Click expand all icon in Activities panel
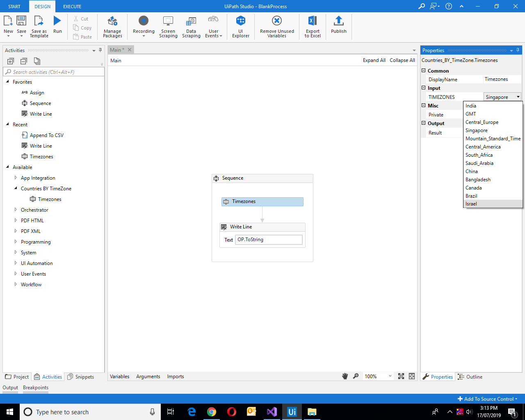Screen dimensions: 525x420 click(11, 61)
